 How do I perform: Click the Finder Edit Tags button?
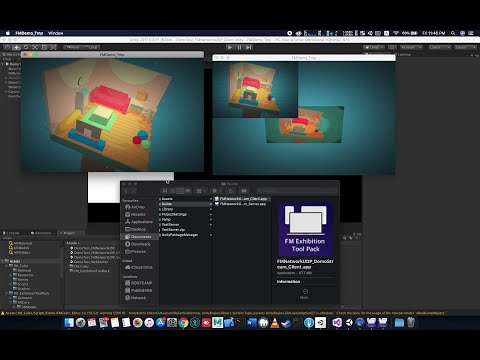(x=244, y=191)
